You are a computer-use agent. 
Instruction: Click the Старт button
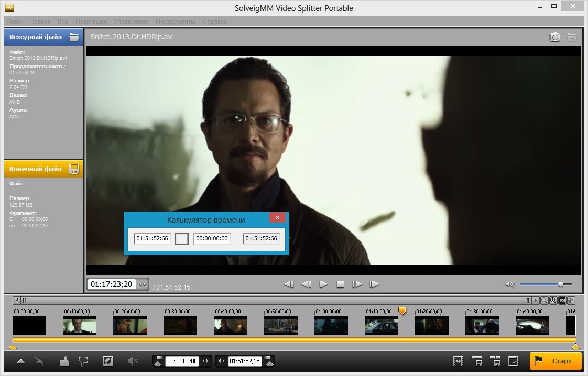[x=556, y=361]
